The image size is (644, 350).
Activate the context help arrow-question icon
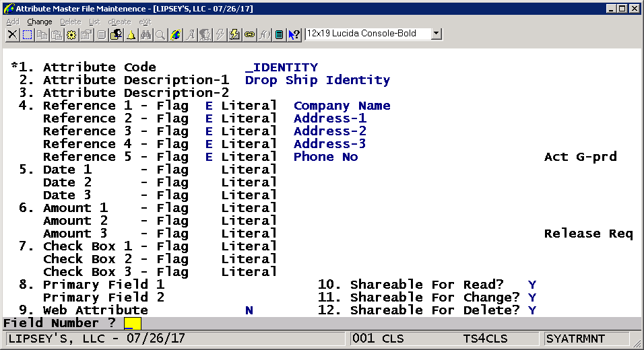(x=294, y=34)
